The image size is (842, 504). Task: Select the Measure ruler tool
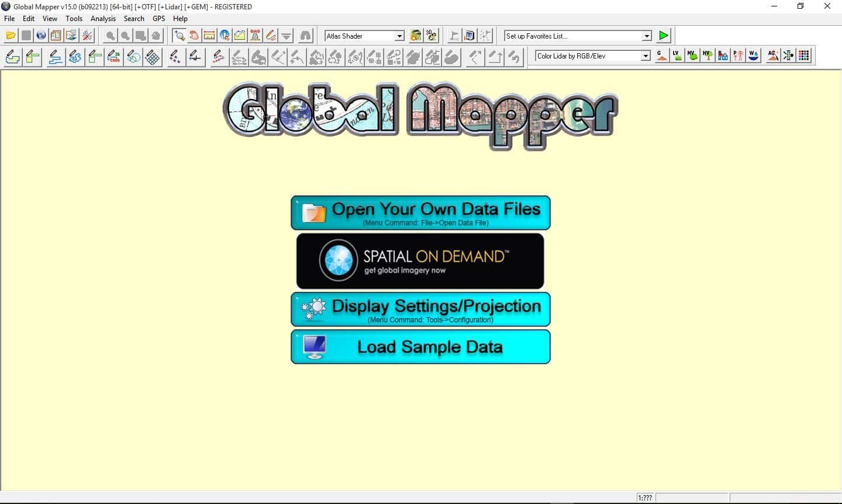209,36
